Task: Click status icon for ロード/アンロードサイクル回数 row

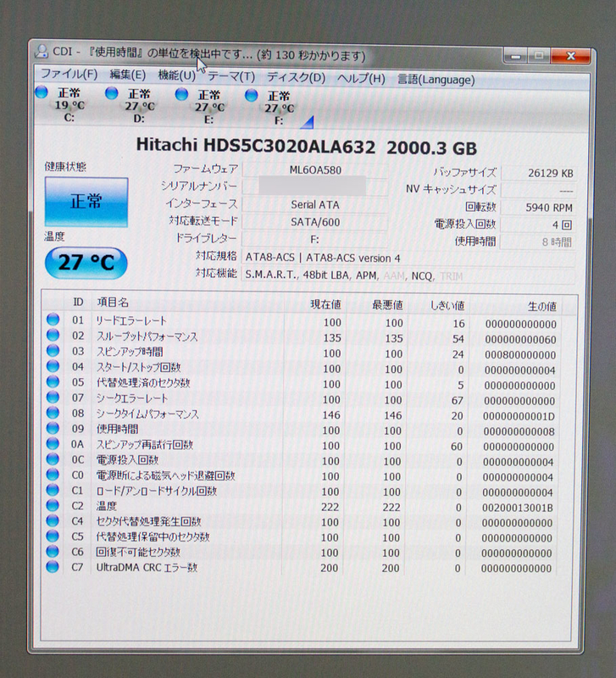Action: coord(53,490)
